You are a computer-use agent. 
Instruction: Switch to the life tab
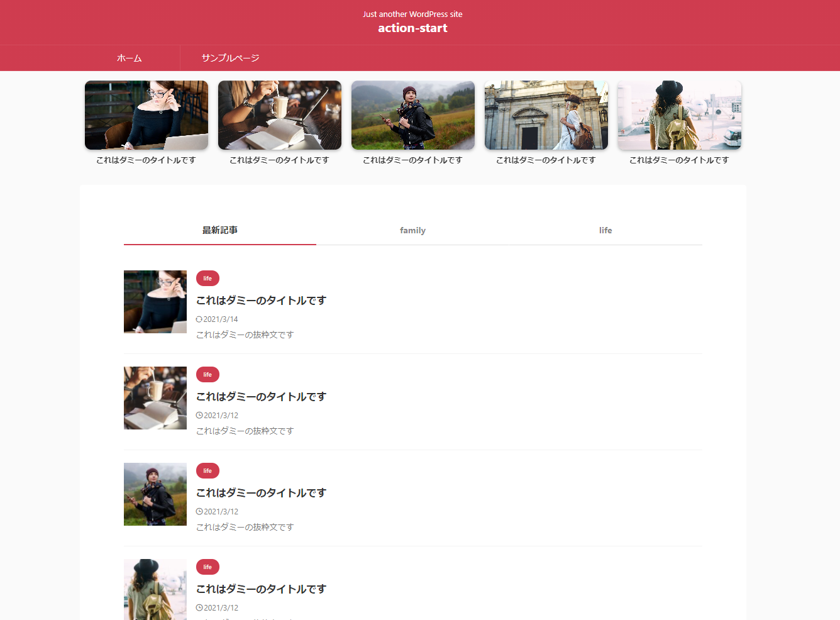coord(605,231)
